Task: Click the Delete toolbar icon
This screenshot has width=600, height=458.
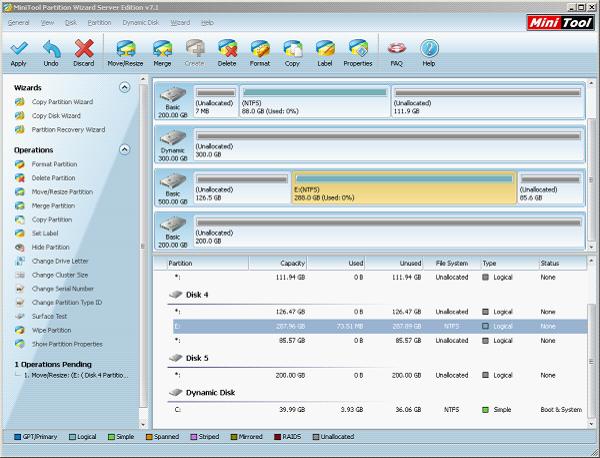Action: (227, 49)
